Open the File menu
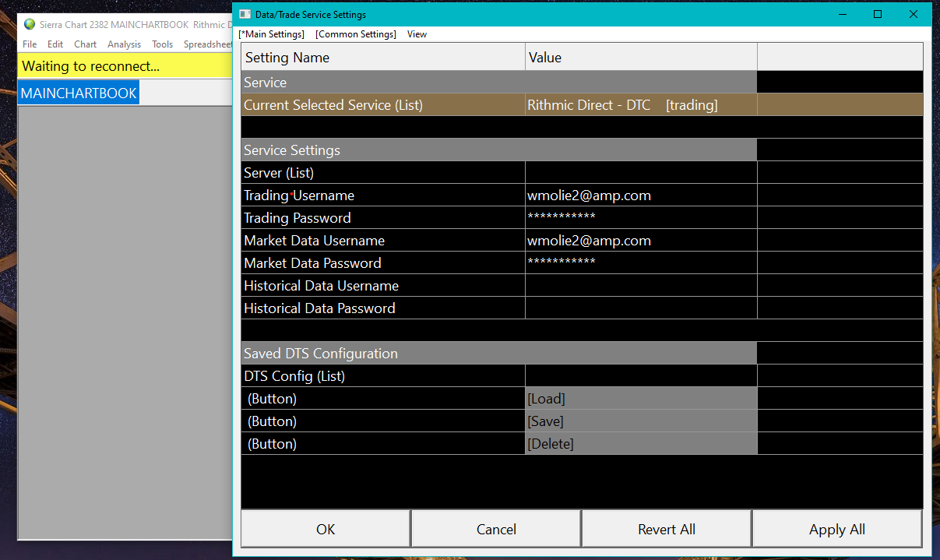Viewport: 940px width, 560px height. pyautogui.click(x=30, y=44)
